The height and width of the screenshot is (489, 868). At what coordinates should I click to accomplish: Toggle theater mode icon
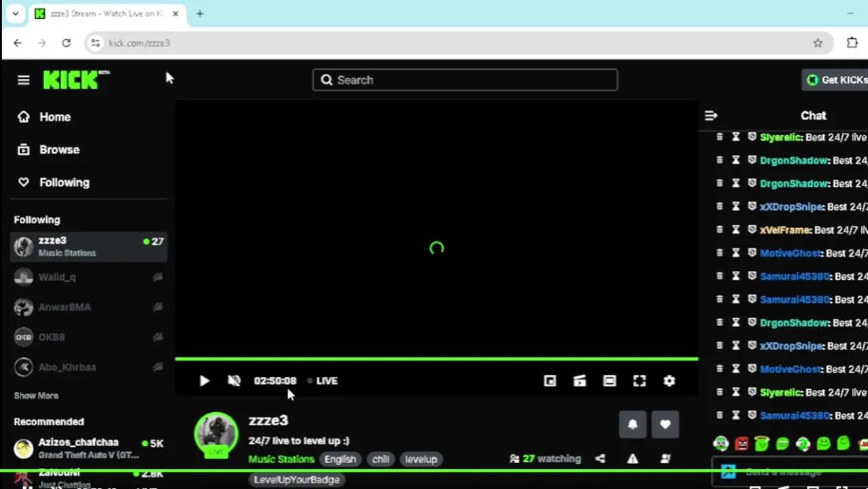pos(609,381)
